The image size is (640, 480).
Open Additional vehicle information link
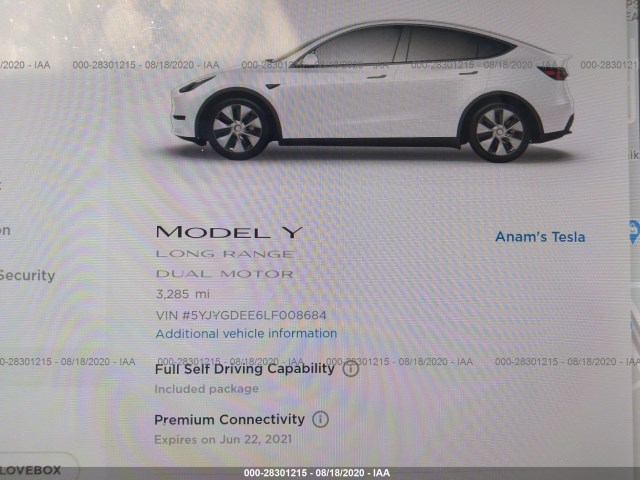click(x=246, y=333)
